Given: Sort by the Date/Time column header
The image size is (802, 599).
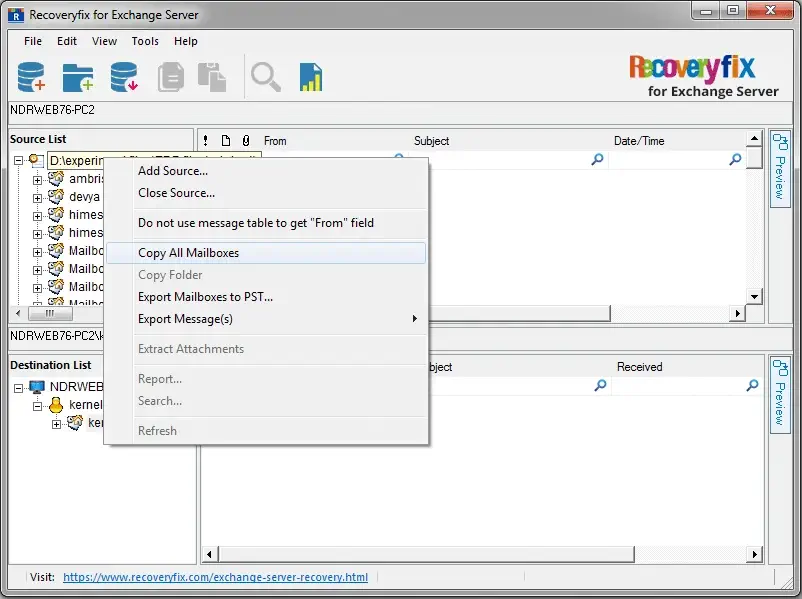Looking at the screenshot, I should pos(639,141).
